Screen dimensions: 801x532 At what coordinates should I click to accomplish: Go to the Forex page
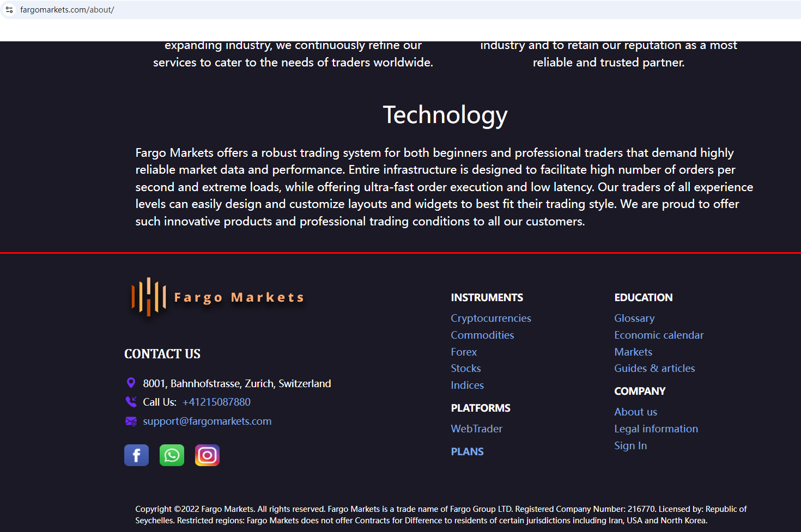[x=464, y=352]
